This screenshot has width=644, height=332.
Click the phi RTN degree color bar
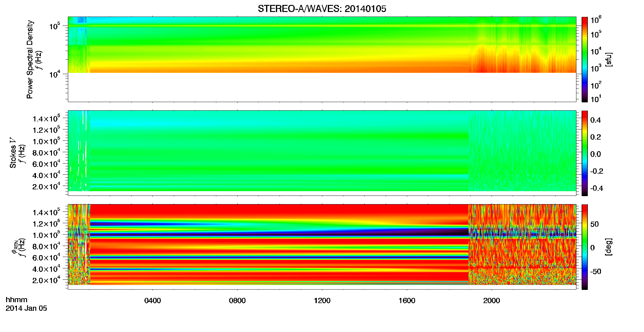pos(585,247)
